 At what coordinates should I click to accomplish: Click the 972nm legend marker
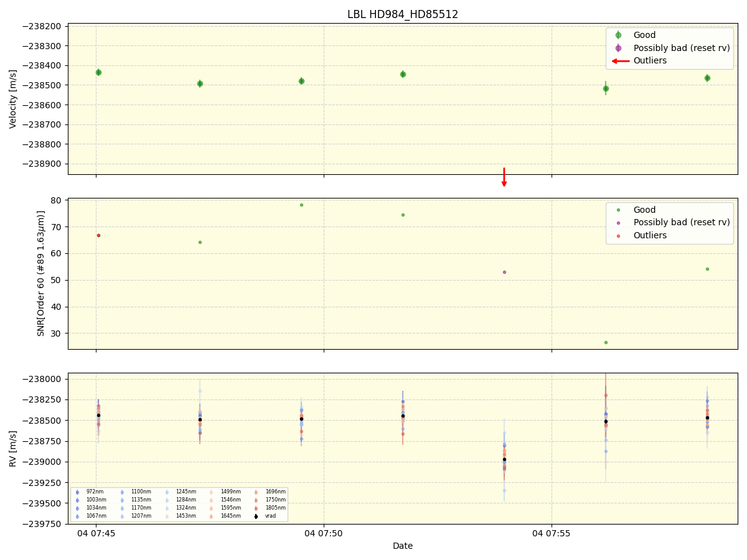coord(78,492)
